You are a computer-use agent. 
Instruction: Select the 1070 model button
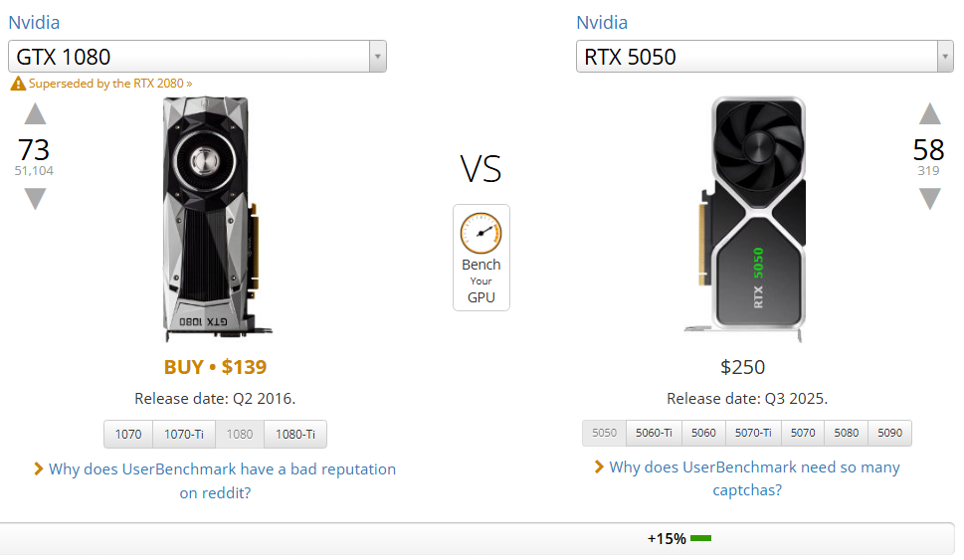point(128,435)
